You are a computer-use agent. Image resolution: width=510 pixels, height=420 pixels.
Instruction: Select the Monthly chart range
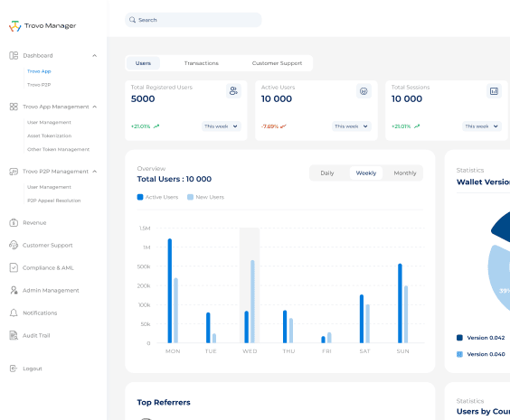pyautogui.click(x=405, y=173)
